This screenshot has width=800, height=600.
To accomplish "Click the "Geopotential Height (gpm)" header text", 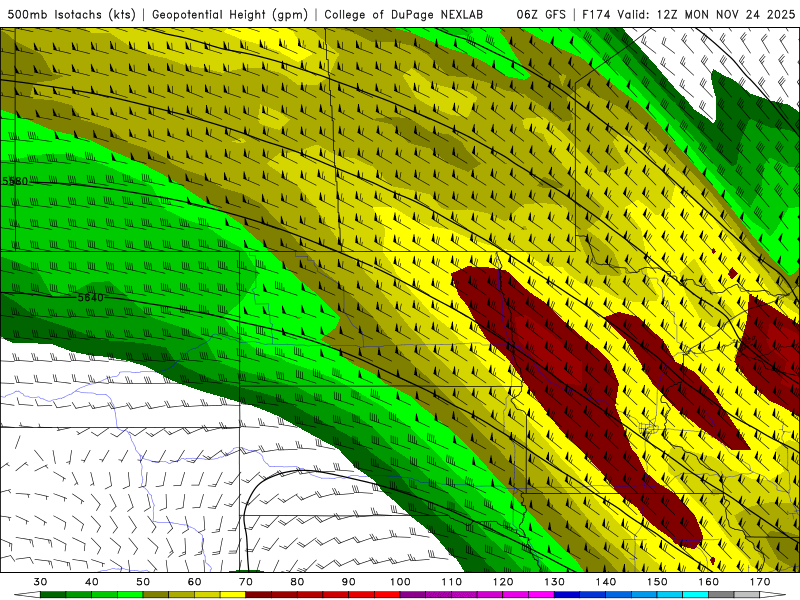I will coord(230,14).
